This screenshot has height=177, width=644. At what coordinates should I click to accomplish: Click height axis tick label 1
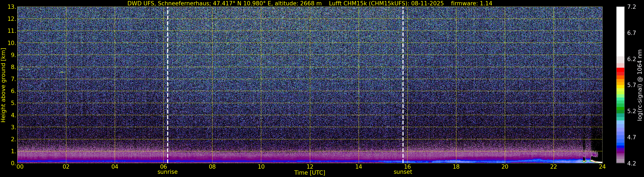[13, 151]
